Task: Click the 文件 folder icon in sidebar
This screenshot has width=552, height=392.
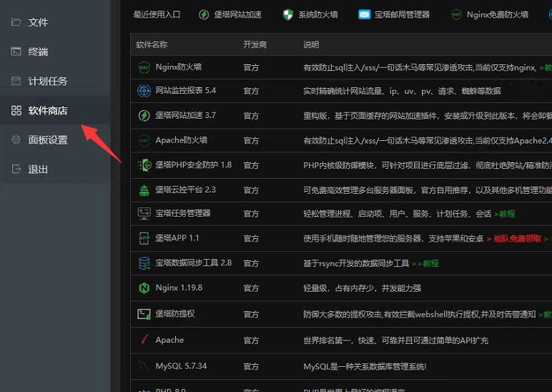Action: click(16, 22)
